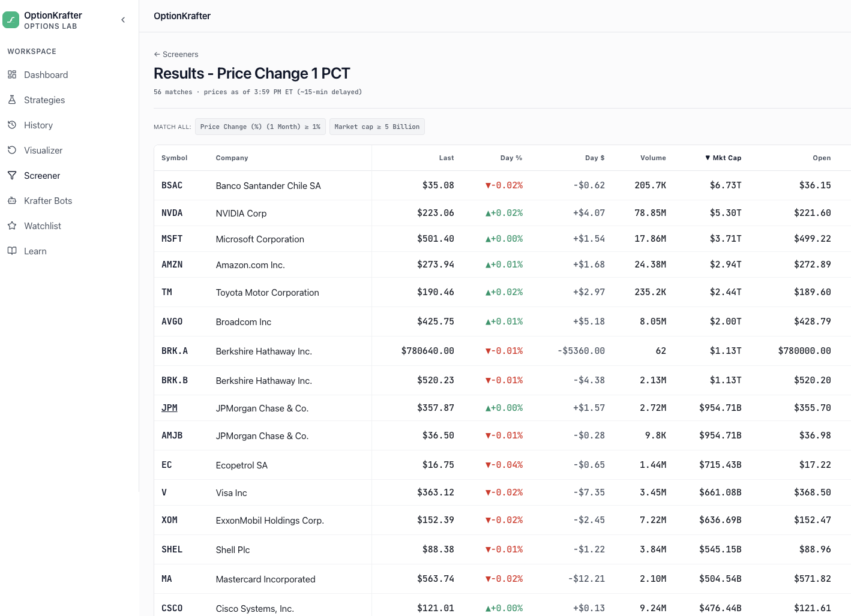Viewport: 851px width, 616px height.
Task: Click company name Shell Plc
Action: [x=233, y=550]
